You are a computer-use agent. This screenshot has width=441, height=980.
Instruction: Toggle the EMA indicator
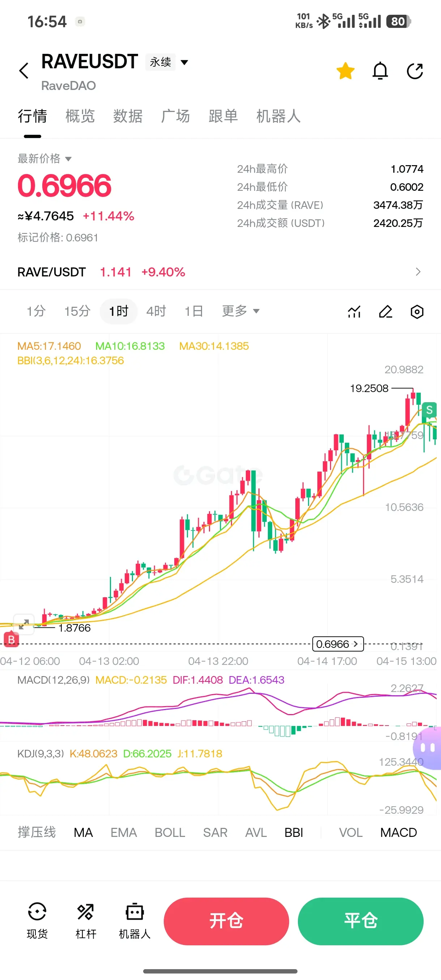coord(124,833)
